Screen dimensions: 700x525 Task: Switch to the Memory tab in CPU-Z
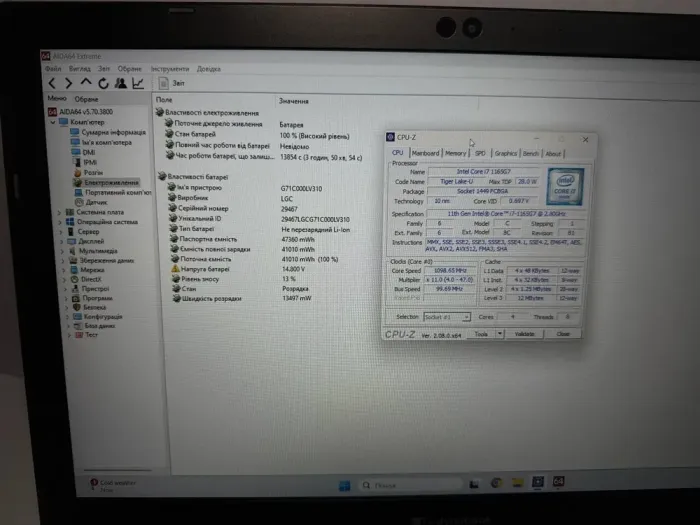tap(455, 153)
